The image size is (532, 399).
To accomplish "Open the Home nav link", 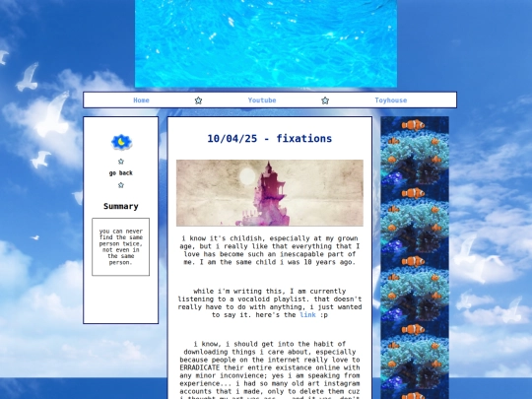I will coord(141,100).
